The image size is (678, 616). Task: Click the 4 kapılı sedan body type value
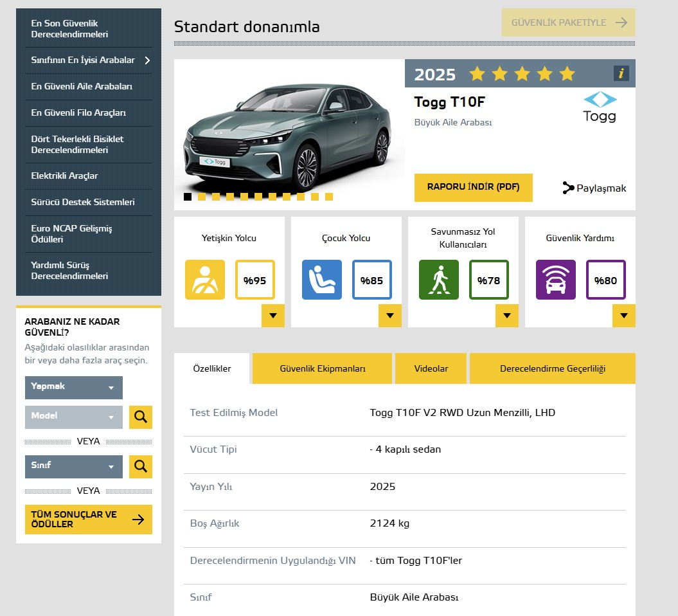tap(406, 449)
